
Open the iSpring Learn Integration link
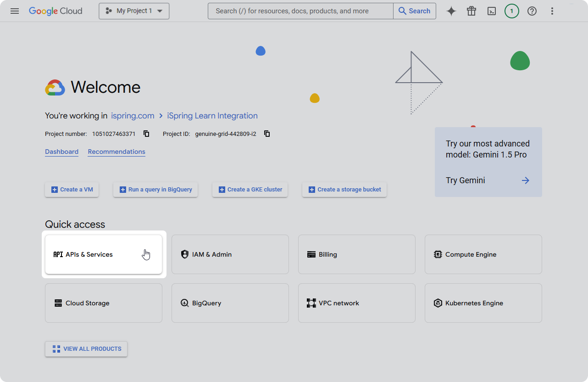click(212, 116)
